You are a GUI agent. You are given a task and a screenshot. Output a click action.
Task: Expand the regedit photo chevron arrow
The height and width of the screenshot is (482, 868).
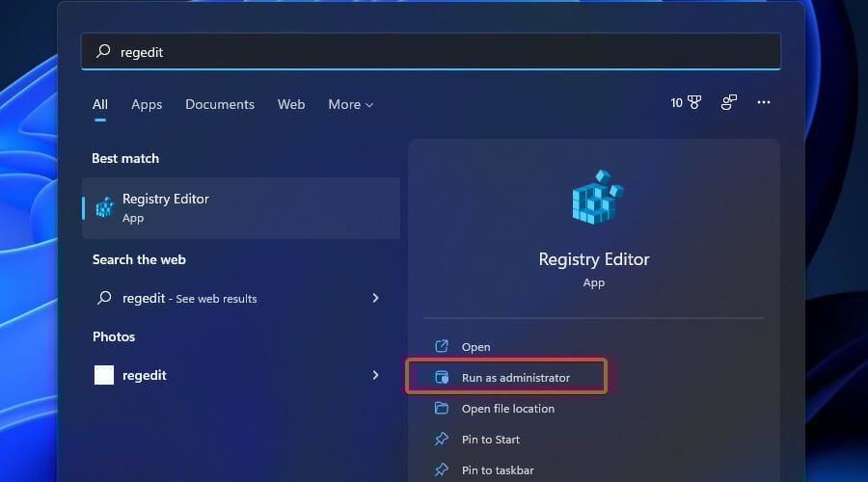375,375
